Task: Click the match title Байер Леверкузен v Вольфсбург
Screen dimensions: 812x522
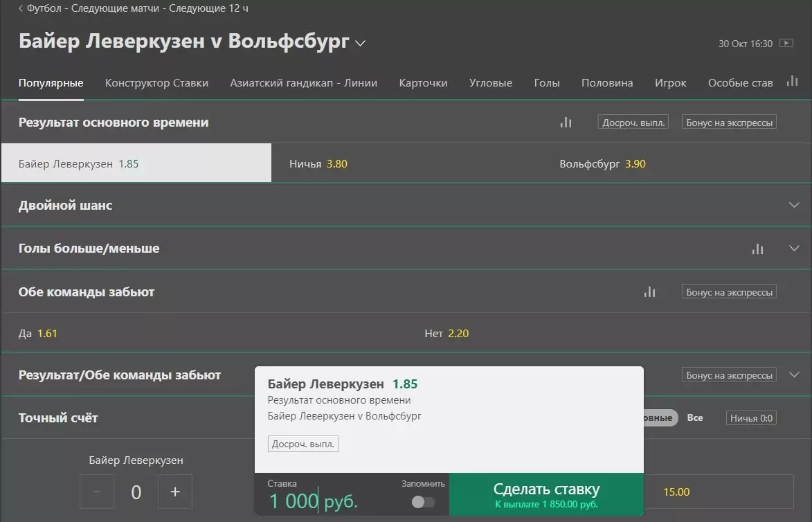Action: (x=184, y=42)
